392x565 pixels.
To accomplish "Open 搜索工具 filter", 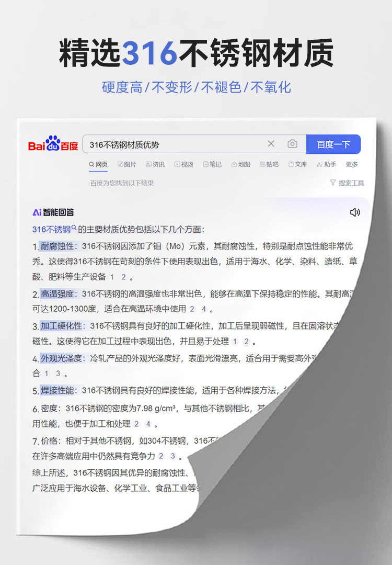I will click(347, 183).
